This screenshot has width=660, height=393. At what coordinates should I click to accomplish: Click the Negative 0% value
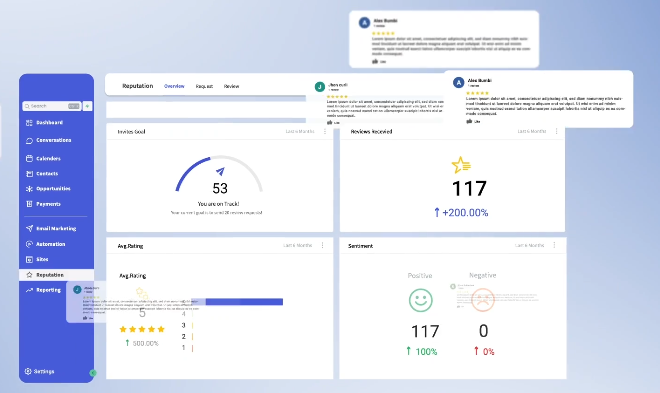click(488, 352)
